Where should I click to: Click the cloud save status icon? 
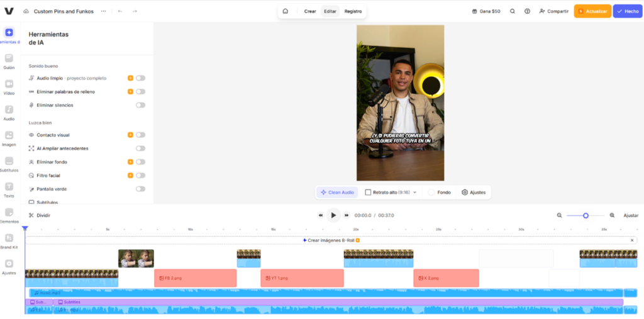[x=26, y=11]
